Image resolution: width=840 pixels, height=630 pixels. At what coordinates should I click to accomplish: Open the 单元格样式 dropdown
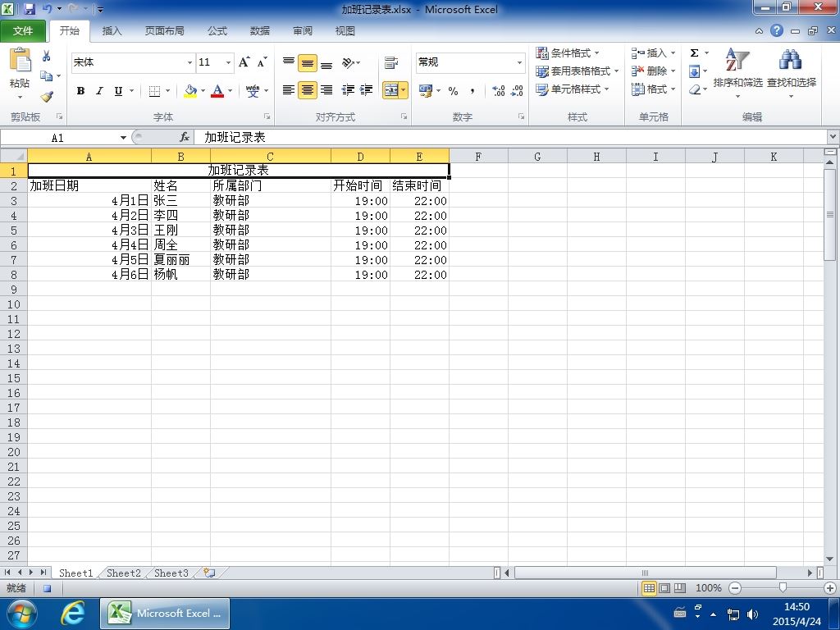point(573,89)
